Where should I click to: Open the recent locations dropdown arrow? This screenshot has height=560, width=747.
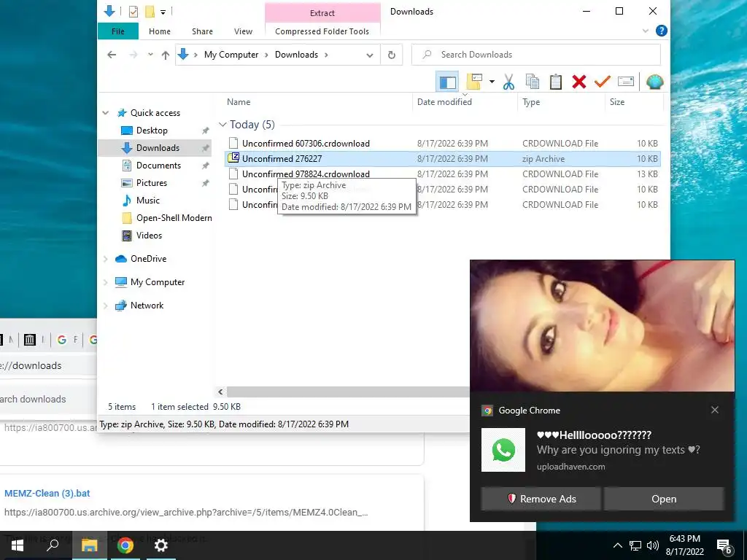[x=150, y=55]
